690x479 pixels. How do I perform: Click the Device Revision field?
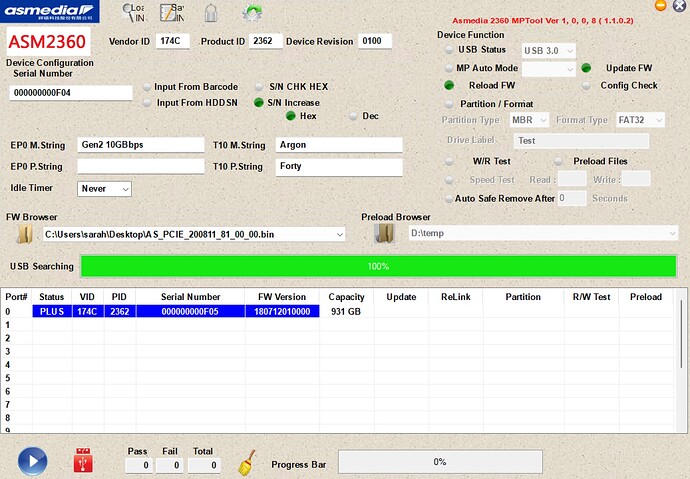coord(375,41)
